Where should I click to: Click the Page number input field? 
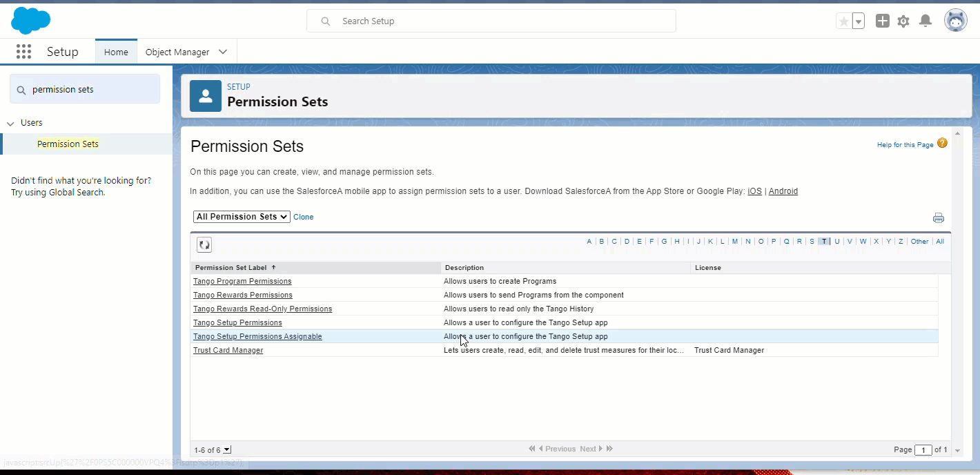(x=923, y=449)
